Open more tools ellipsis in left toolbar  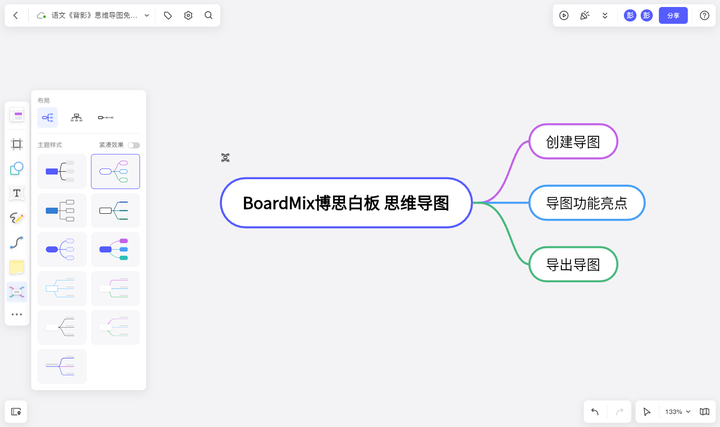17,315
